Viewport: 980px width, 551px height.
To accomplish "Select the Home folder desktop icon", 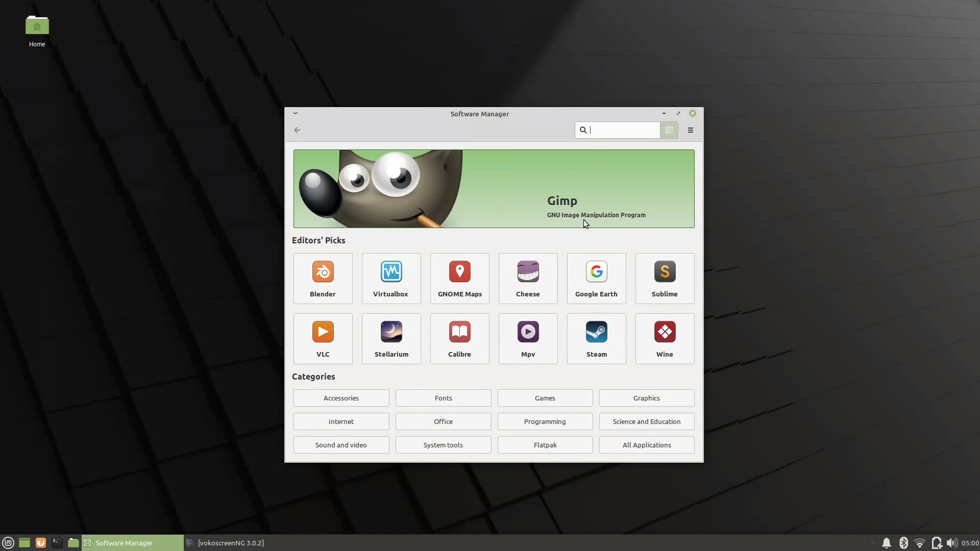I will [37, 32].
